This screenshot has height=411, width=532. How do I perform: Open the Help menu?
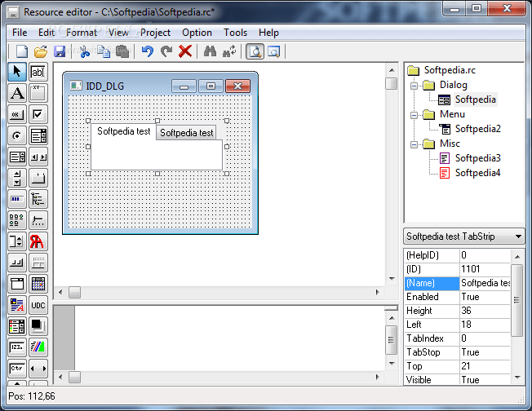pyautogui.click(x=268, y=33)
